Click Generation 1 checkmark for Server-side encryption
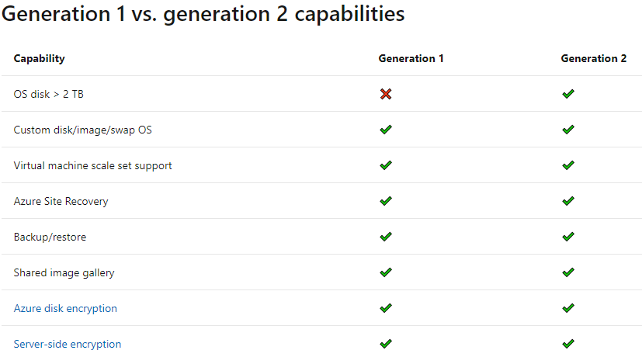Viewport: 642px width, 364px height. [385, 344]
